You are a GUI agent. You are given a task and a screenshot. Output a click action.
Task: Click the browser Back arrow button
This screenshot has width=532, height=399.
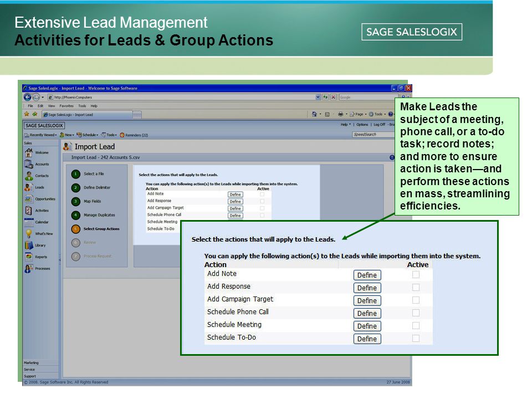click(28, 97)
